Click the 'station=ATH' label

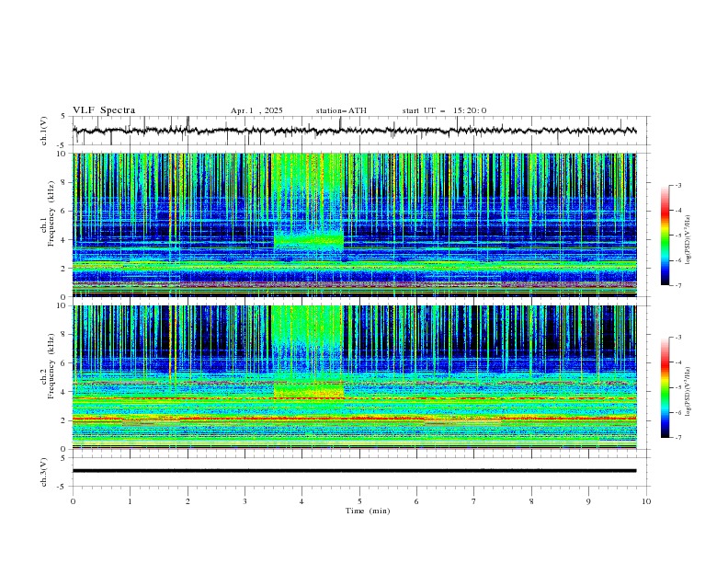(x=341, y=110)
